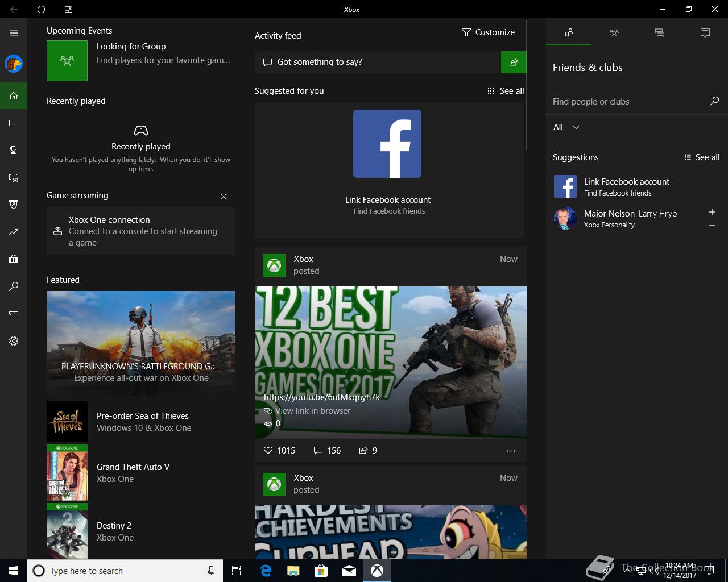Go to Home in sidebar
The width and height of the screenshot is (728, 582).
[x=14, y=95]
